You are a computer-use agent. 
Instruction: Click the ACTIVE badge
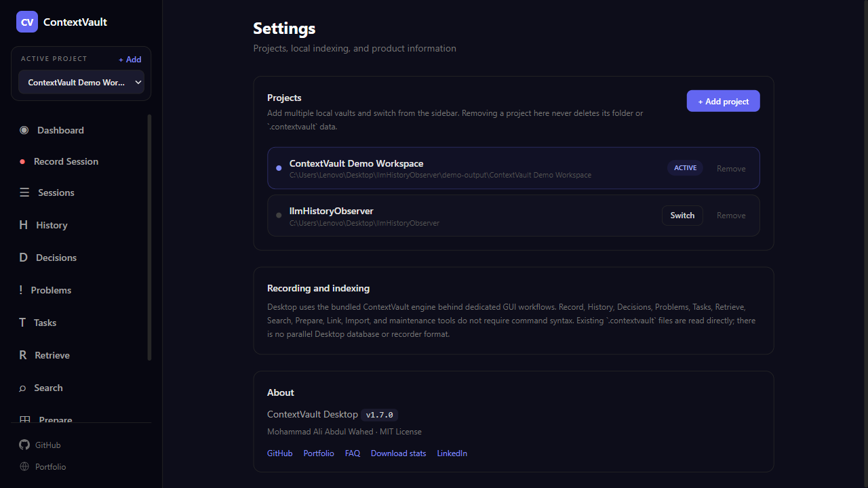pyautogui.click(x=685, y=168)
